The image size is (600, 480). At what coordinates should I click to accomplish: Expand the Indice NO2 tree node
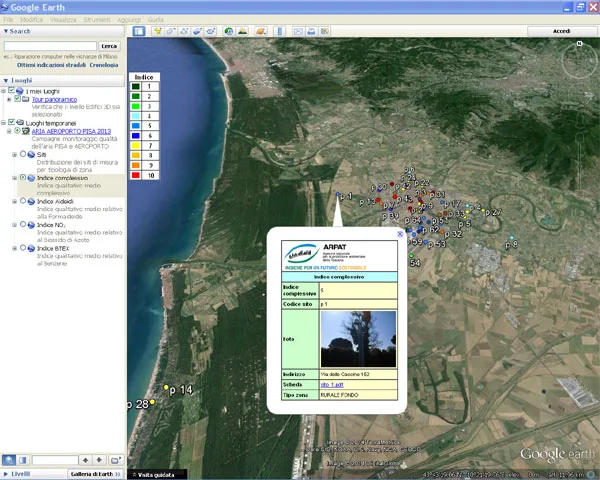point(15,225)
